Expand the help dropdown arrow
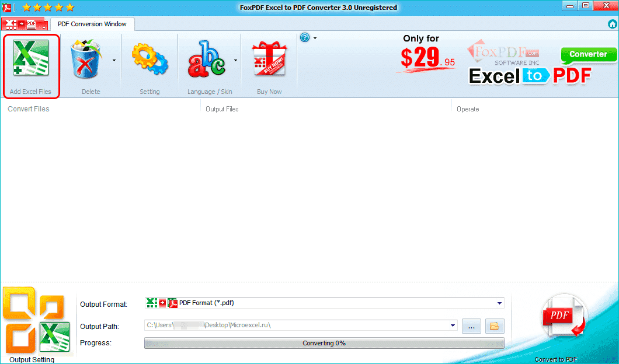This screenshot has height=364, width=619. point(315,38)
